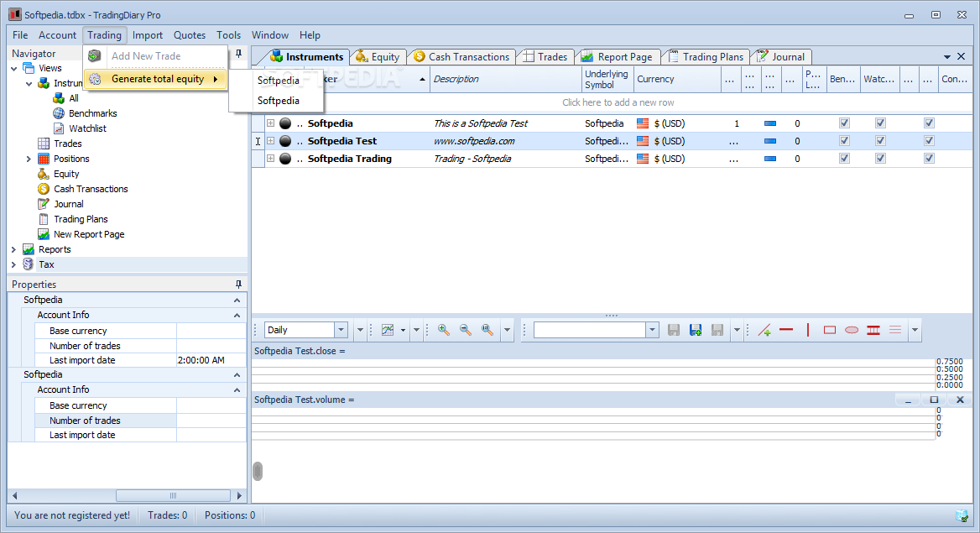Click the blue color bar in Softpedia Test row

click(x=770, y=141)
